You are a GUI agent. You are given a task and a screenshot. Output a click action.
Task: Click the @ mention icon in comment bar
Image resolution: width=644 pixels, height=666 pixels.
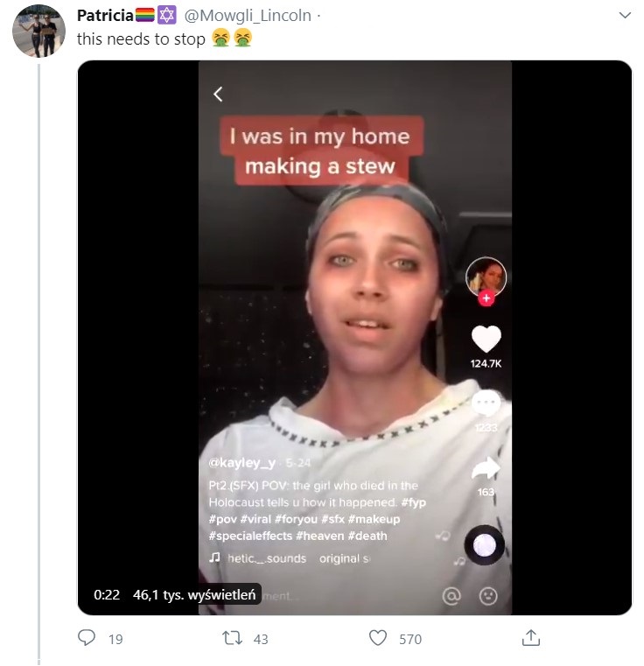click(451, 596)
